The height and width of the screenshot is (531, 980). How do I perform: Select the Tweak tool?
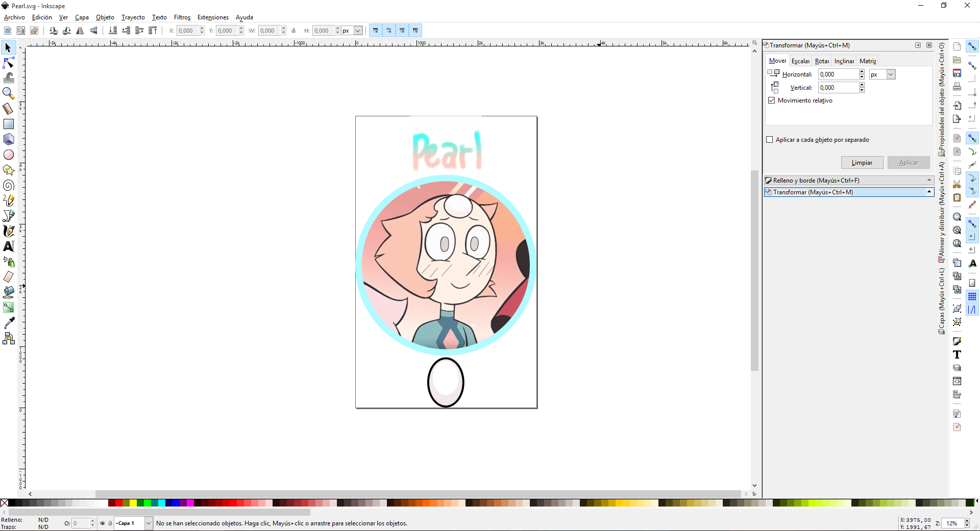8,78
